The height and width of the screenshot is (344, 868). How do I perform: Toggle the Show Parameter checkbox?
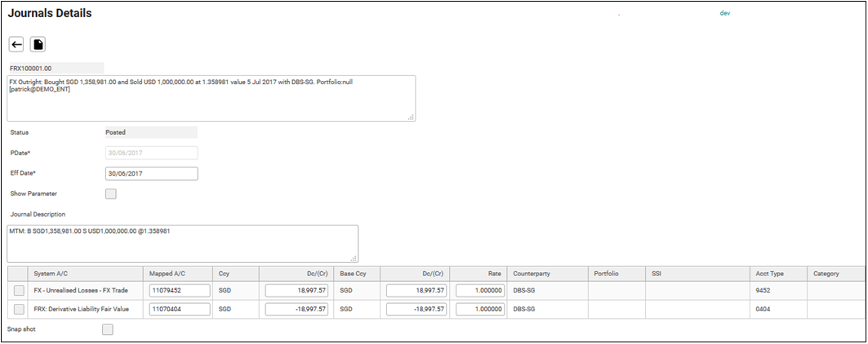coord(111,194)
